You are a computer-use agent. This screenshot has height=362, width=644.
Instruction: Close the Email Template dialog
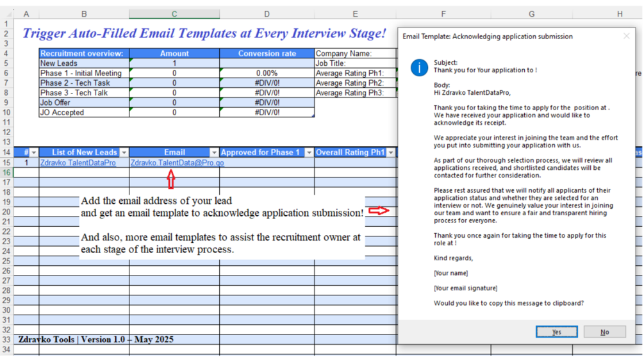pyautogui.click(x=626, y=36)
